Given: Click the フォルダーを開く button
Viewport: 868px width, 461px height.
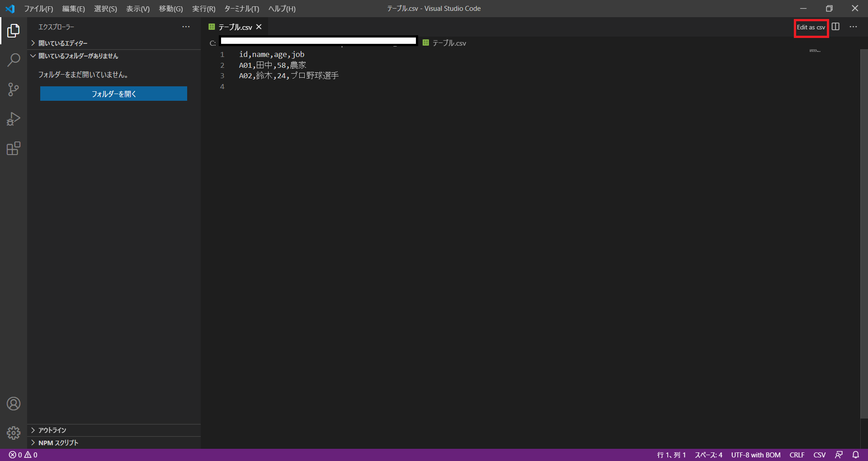Looking at the screenshot, I should pyautogui.click(x=113, y=94).
